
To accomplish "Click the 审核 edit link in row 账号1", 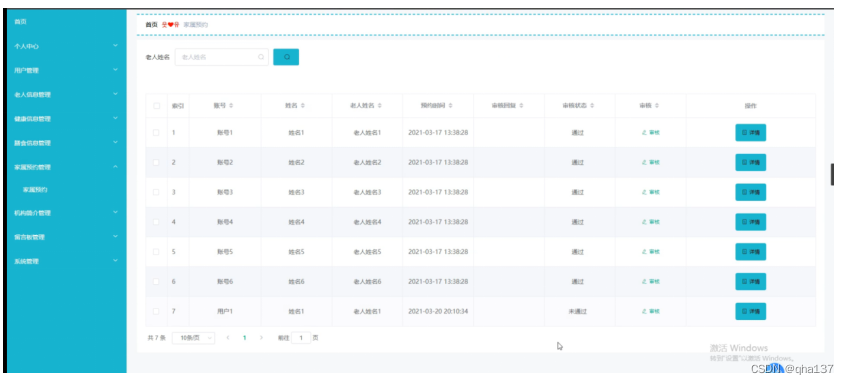I will tap(651, 133).
